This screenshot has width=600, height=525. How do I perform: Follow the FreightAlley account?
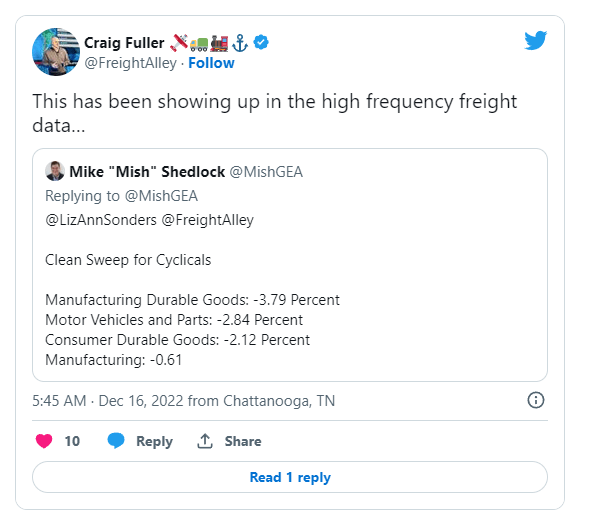[211, 63]
